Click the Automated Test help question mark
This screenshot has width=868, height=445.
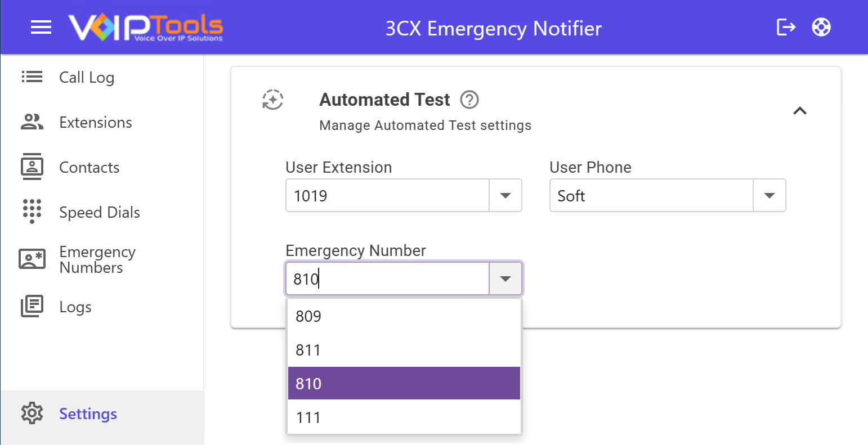pyautogui.click(x=469, y=100)
